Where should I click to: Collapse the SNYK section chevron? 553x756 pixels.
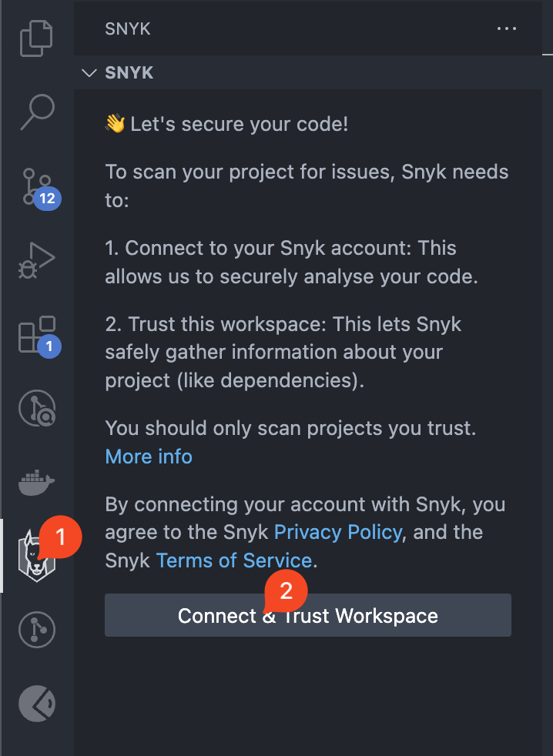coord(90,73)
